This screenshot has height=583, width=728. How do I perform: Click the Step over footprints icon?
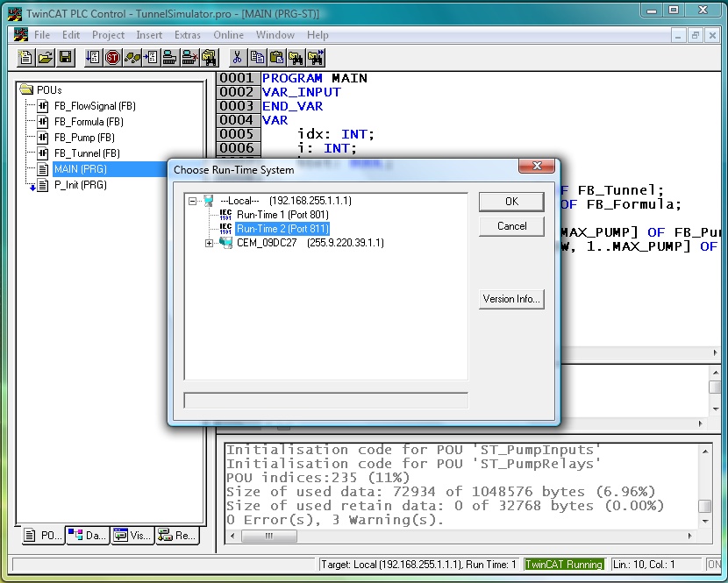pyautogui.click(x=132, y=58)
